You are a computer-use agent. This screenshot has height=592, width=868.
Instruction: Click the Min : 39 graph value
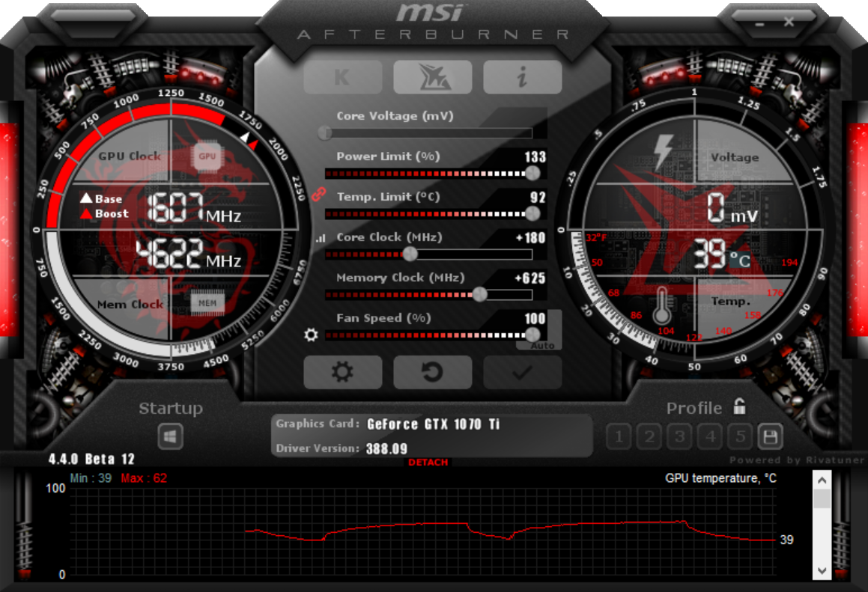[x=91, y=478]
